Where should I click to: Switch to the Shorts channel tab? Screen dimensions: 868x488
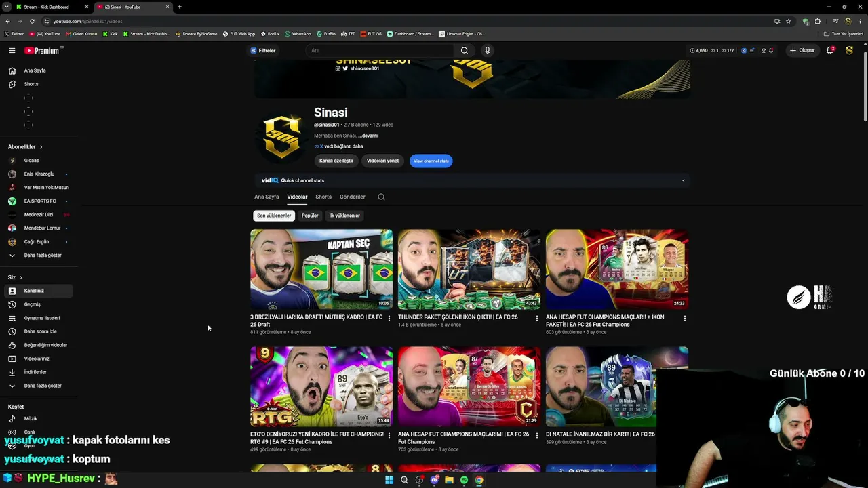(x=323, y=197)
